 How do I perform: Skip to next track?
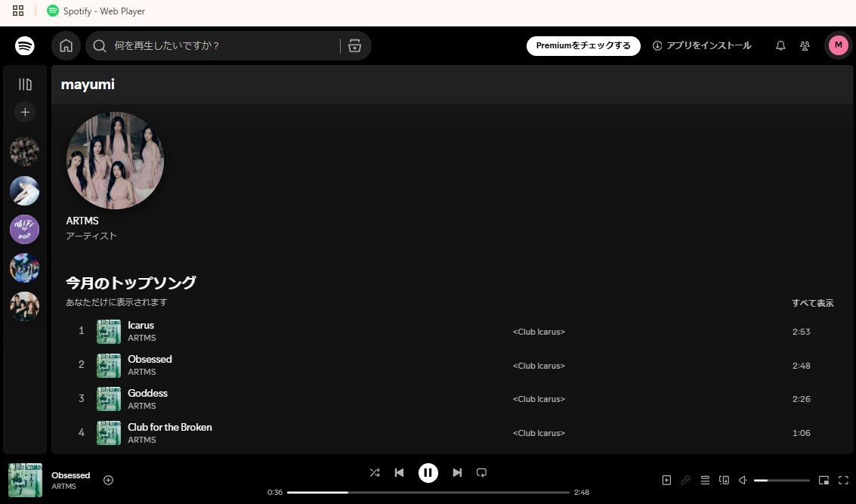[x=457, y=472]
